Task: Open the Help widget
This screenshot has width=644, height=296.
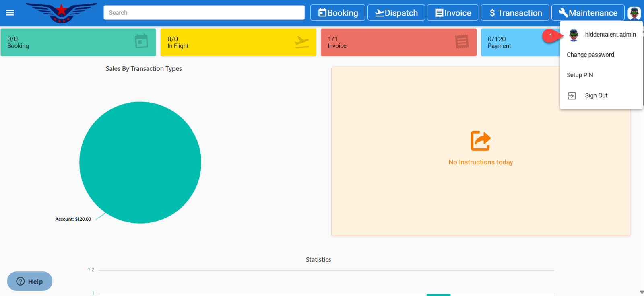Action: tap(30, 281)
